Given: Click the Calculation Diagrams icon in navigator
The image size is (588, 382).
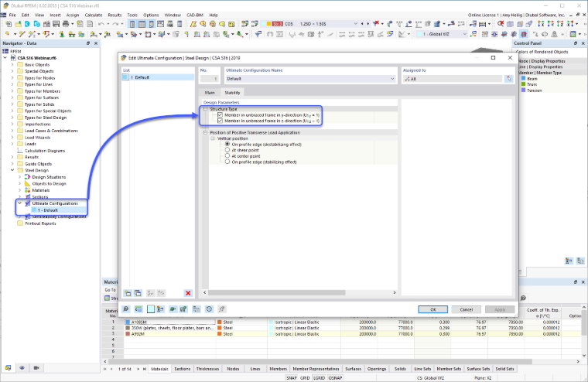Looking at the screenshot, I should pos(20,150).
